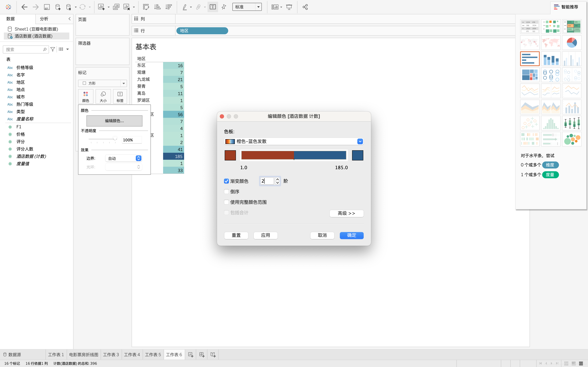Open the presentation mode icon
The image size is (588, 367).
[x=289, y=7]
